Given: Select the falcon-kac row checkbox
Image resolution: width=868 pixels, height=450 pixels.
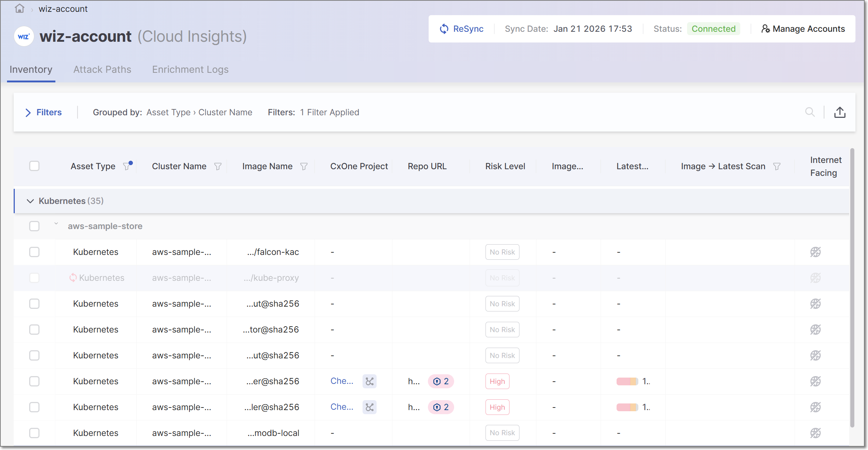Looking at the screenshot, I should pyautogui.click(x=34, y=252).
